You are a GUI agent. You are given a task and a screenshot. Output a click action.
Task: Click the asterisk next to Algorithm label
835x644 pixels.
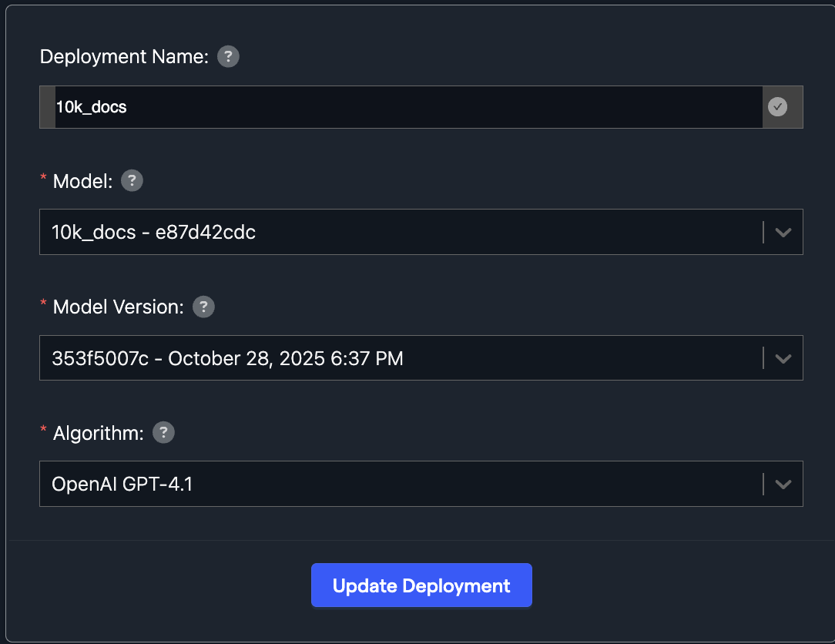(x=43, y=428)
